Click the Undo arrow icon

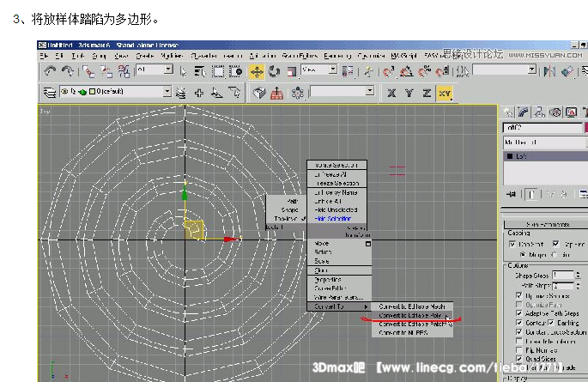50,71
